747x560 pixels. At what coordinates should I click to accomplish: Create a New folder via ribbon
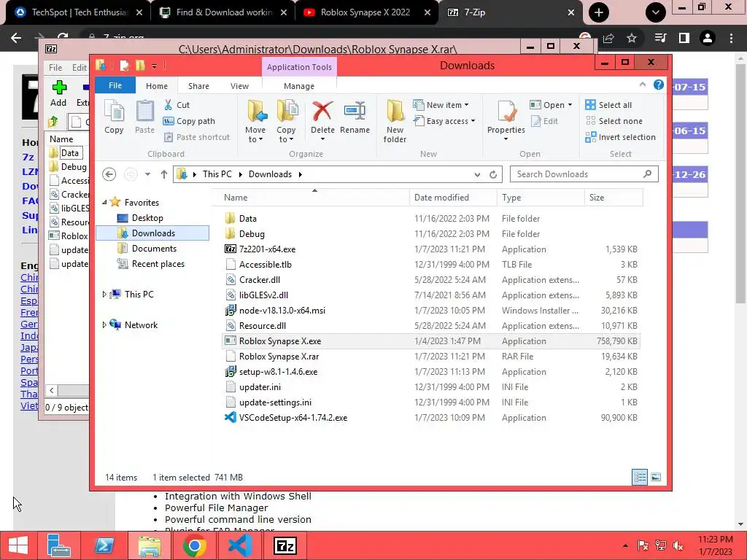(395, 121)
